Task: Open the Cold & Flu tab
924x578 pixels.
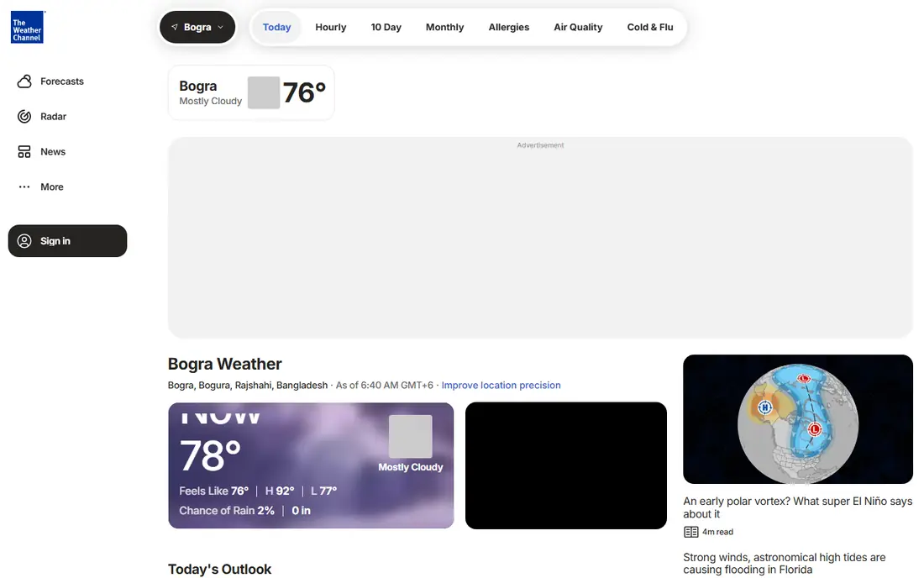Action: 650,27
